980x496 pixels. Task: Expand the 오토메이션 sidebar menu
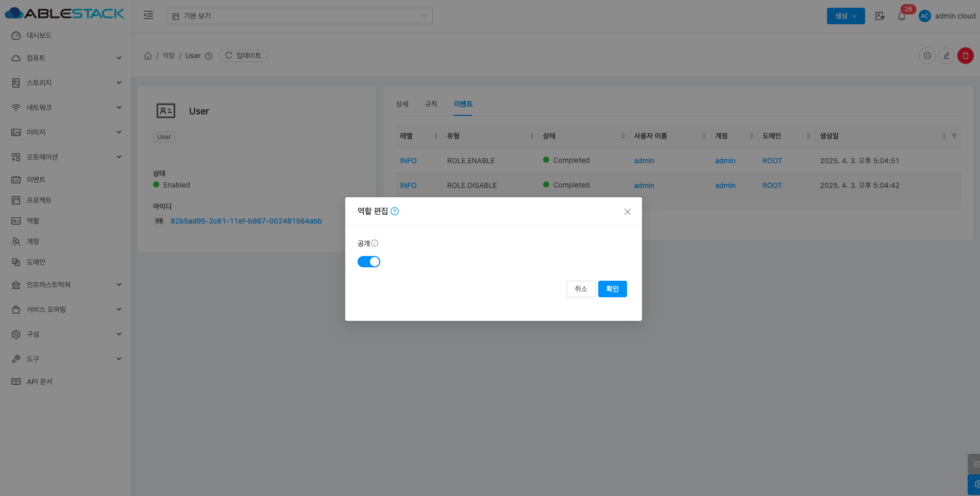65,157
